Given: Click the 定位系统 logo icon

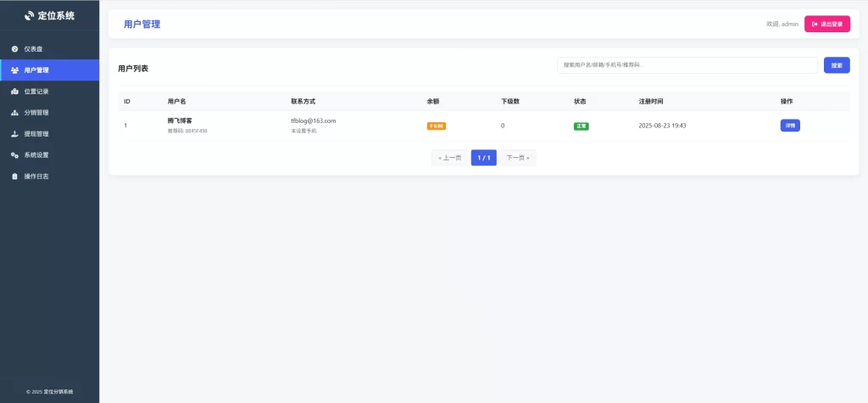Looking at the screenshot, I should [30, 16].
